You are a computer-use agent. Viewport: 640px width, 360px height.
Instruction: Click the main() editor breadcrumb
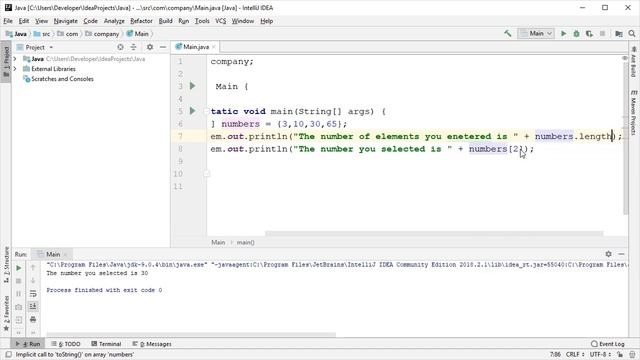[245, 242]
